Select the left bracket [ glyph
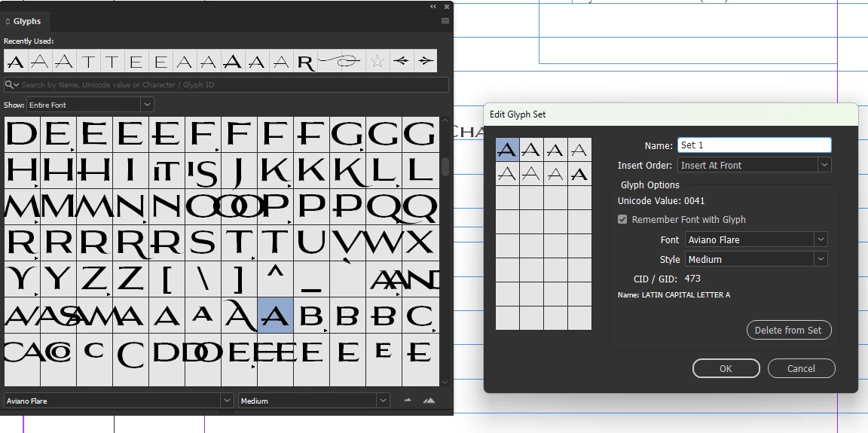The height and width of the screenshot is (433, 868). (x=167, y=279)
